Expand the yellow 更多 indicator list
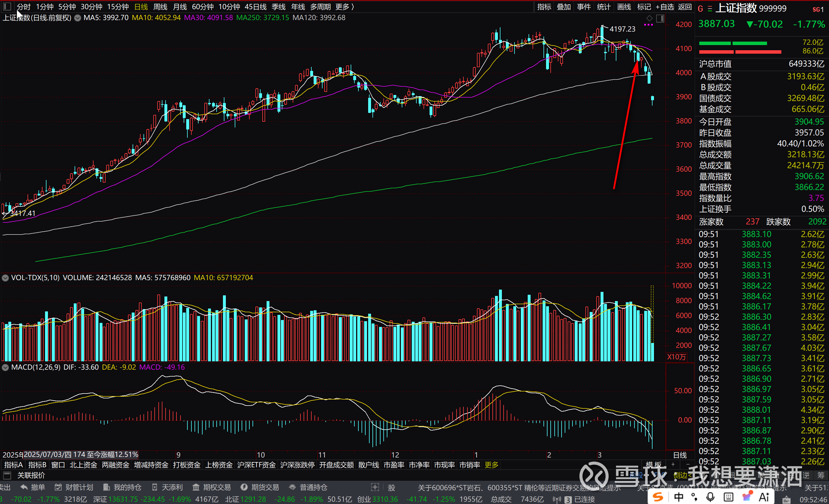The image size is (829, 504). [x=491, y=465]
